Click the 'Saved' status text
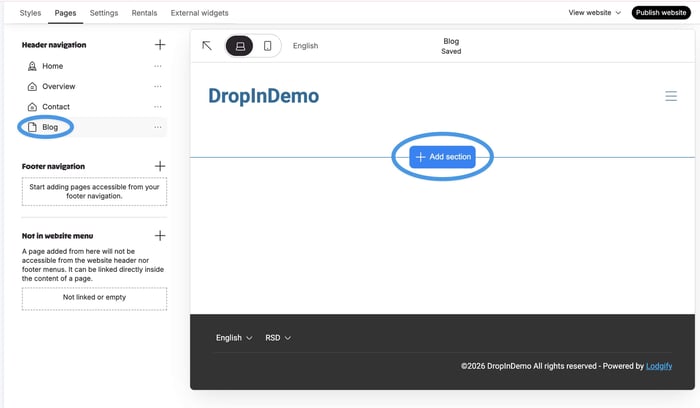 [x=451, y=51]
